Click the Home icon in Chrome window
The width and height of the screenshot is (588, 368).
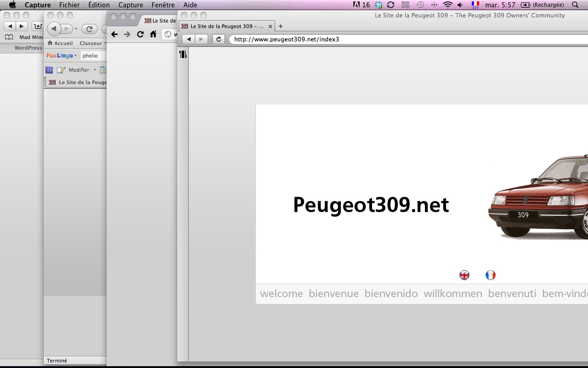click(x=153, y=34)
